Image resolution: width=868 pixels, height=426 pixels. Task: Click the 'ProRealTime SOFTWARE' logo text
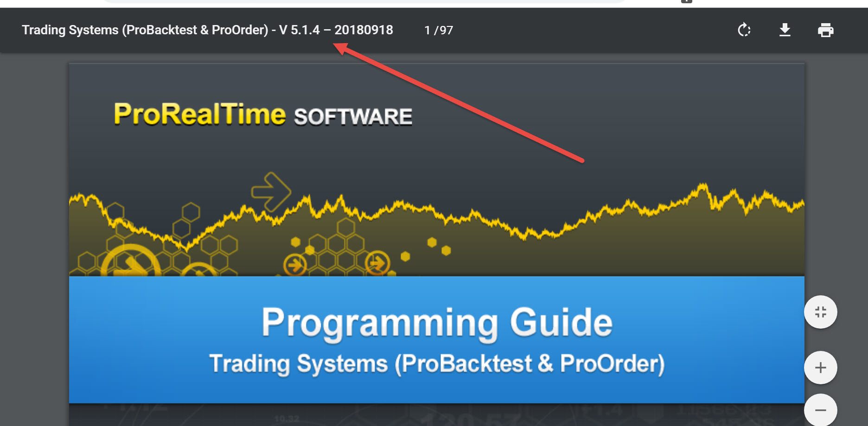[x=263, y=114]
